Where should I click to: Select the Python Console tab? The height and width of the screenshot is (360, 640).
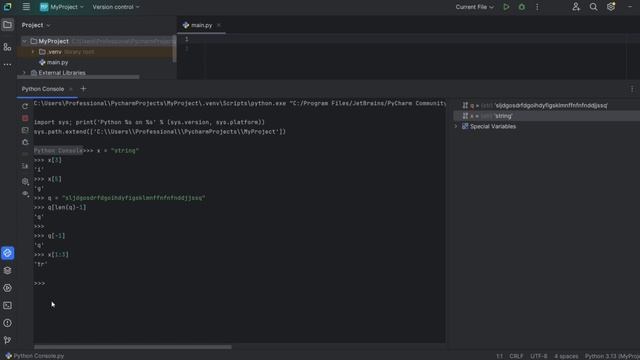[x=43, y=89]
